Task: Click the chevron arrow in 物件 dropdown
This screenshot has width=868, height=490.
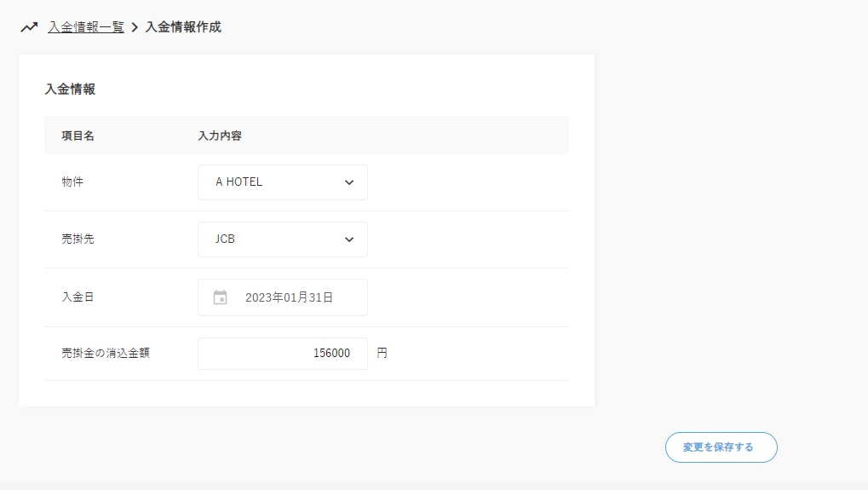Action: [348, 182]
